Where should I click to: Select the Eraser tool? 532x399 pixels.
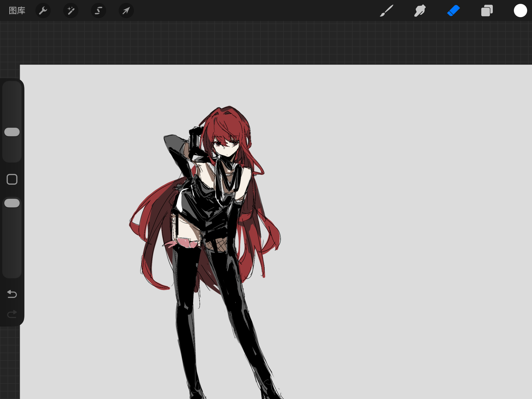[453, 11]
